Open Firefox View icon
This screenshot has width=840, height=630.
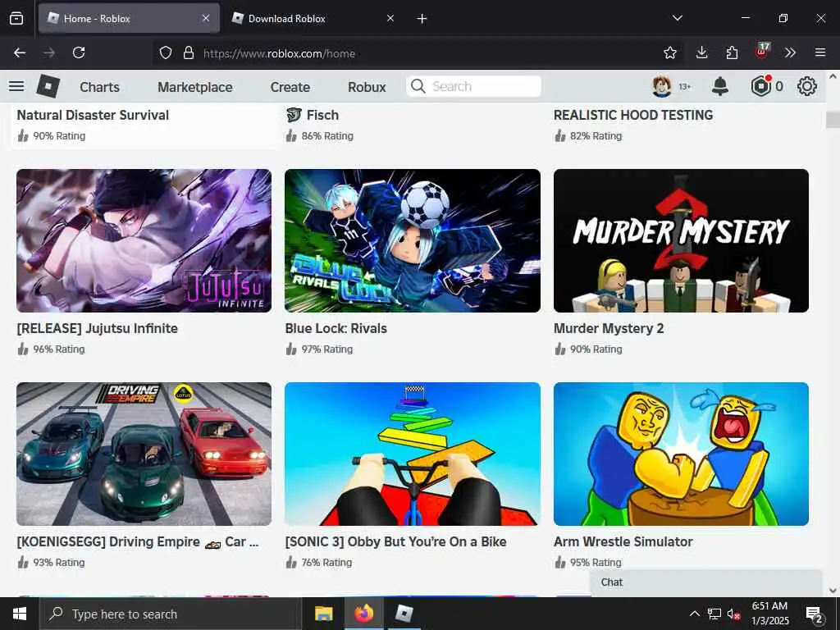coord(16,19)
